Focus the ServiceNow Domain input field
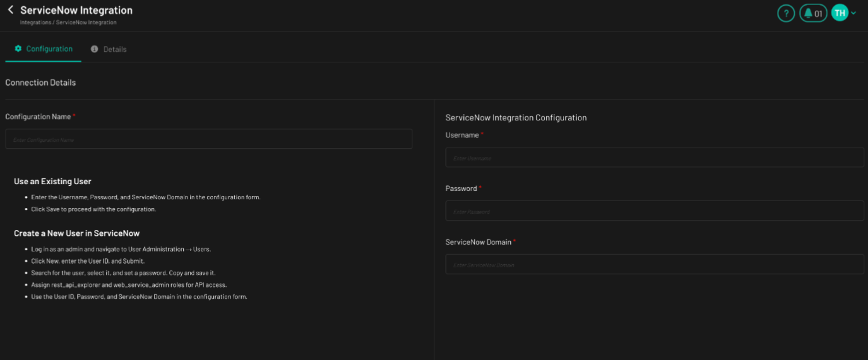This screenshot has height=360, width=868. click(655, 264)
